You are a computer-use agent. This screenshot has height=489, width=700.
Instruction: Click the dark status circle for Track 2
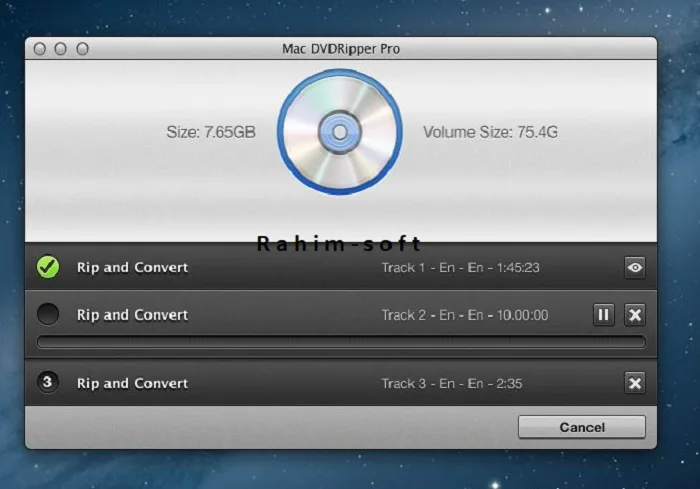click(48, 314)
